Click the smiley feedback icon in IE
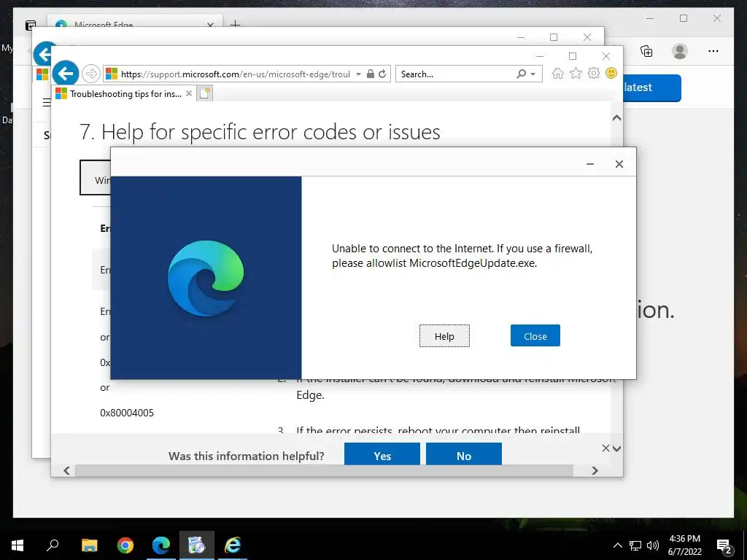747x560 pixels. pyautogui.click(x=611, y=73)
